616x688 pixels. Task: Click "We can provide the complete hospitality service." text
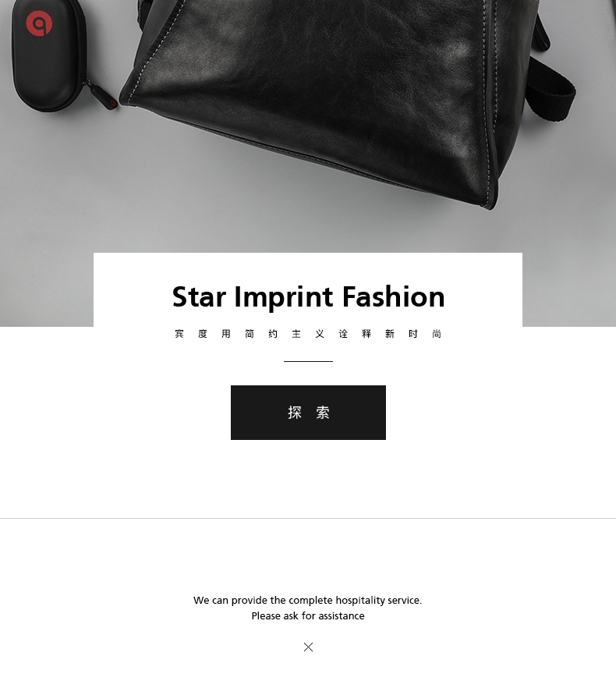point(307,601)
